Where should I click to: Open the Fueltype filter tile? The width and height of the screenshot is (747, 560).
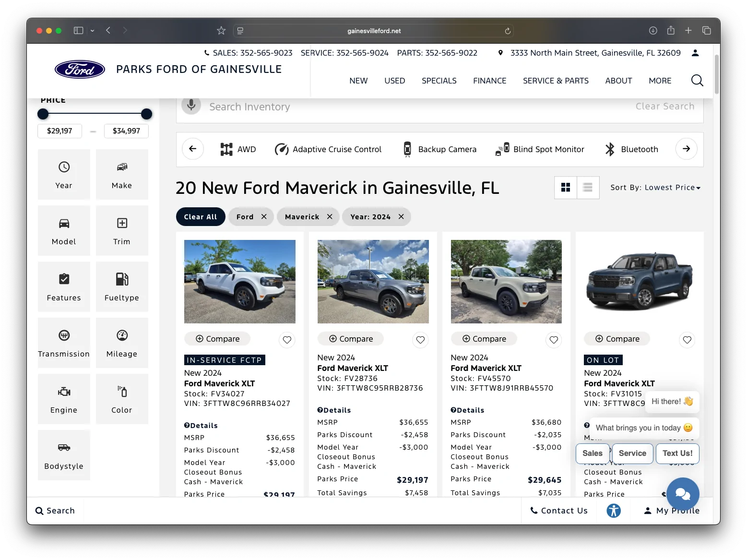click(122, 286)
